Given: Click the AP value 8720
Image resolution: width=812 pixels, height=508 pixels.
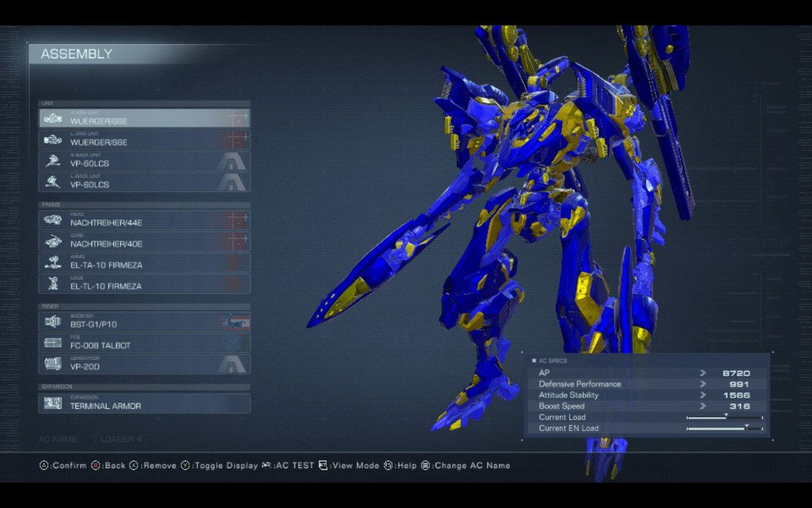Looking at the screenshot, I should tap(736, 373).
